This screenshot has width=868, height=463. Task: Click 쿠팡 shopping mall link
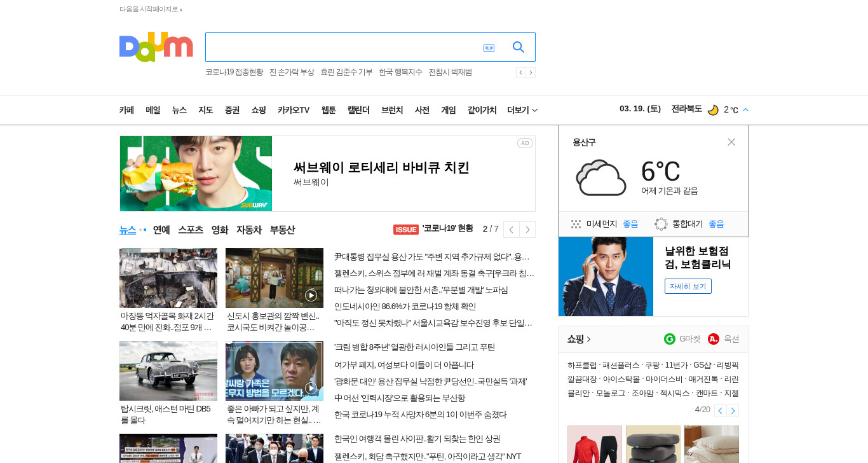tap(652, 365)
